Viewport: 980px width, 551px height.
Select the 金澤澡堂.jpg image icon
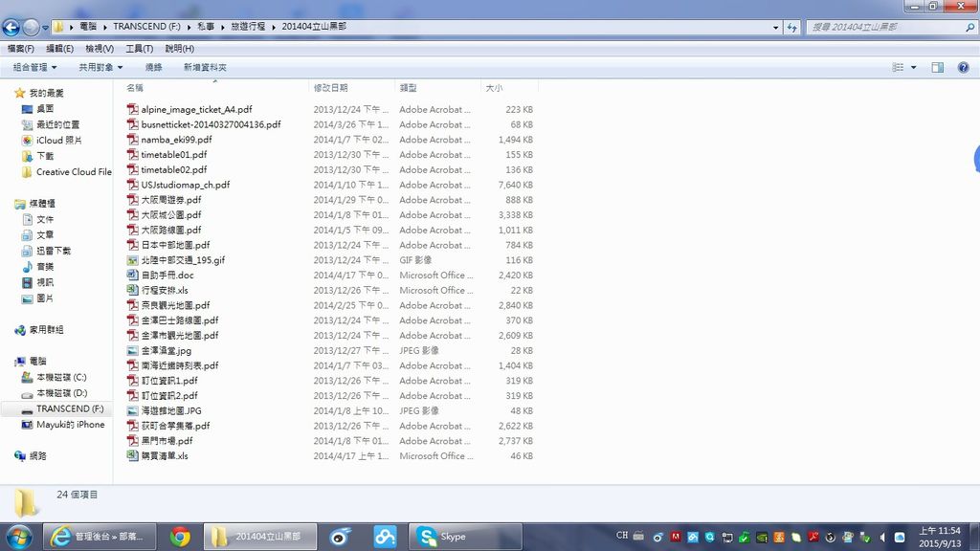[132, 350]
